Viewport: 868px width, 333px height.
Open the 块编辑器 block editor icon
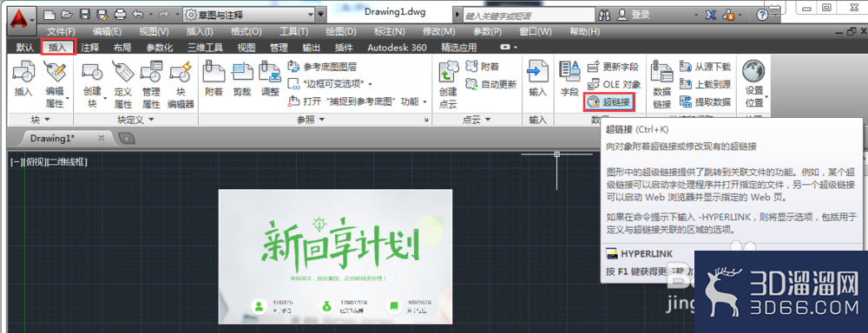tap(181, 72)
